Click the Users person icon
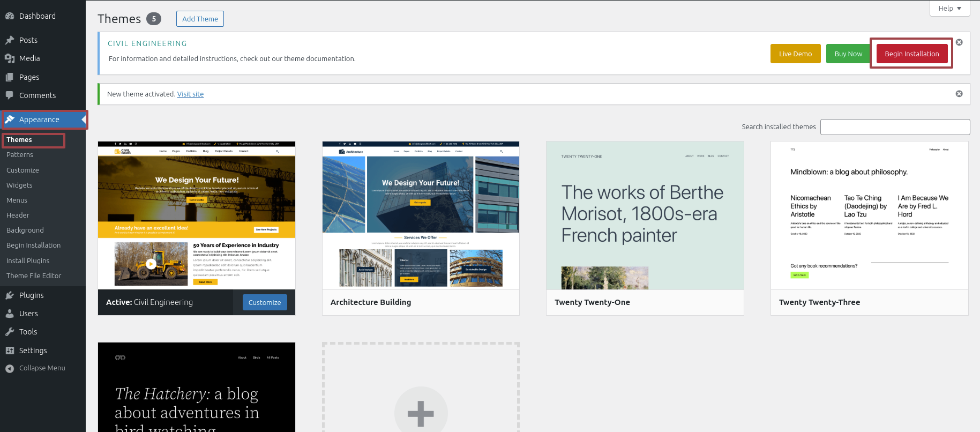 10,314
